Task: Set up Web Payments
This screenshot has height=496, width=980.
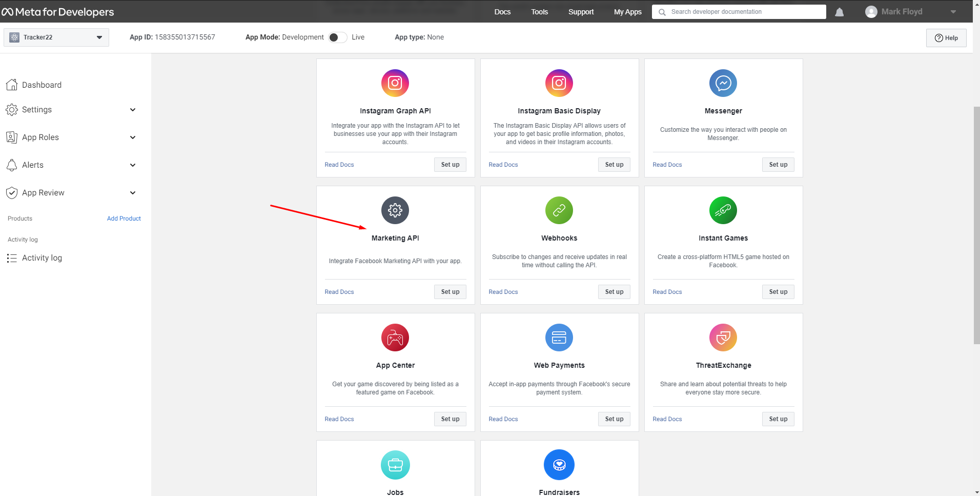Action: coord(614,419)
